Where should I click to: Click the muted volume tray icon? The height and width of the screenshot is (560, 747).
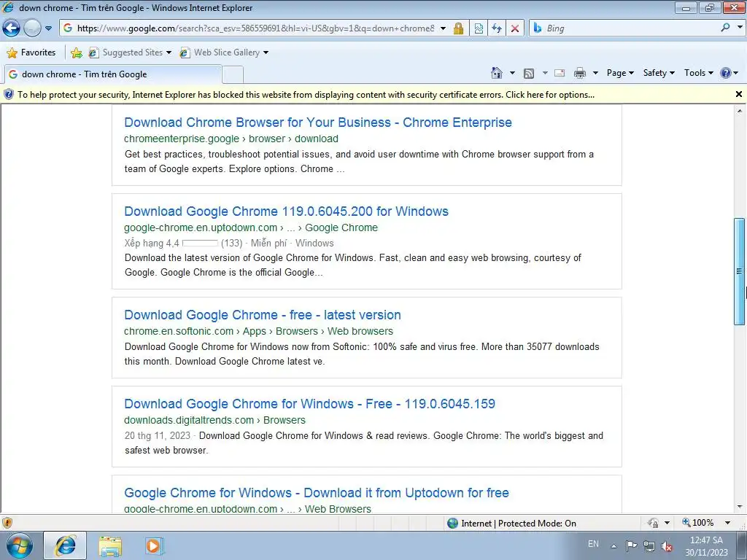[x=667, y=546]
